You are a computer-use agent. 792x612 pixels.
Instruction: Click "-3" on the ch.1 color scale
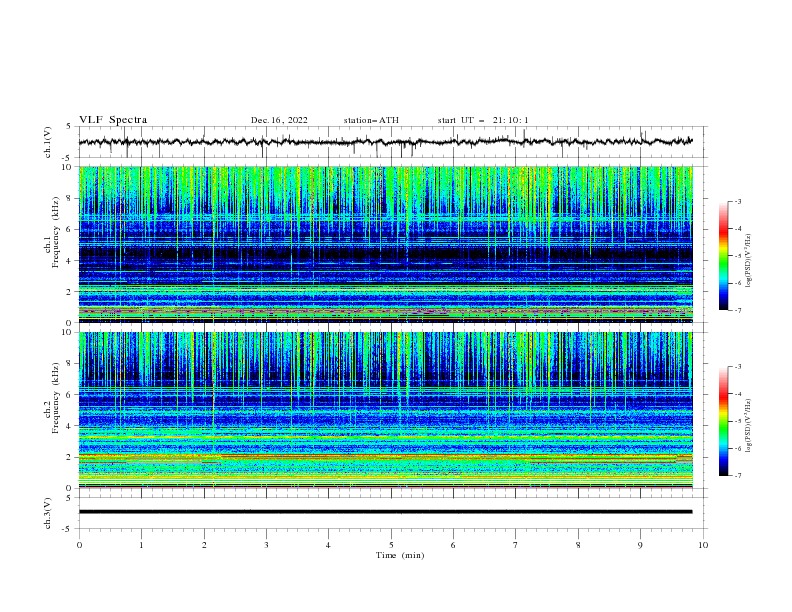click(x=737, y=201)
